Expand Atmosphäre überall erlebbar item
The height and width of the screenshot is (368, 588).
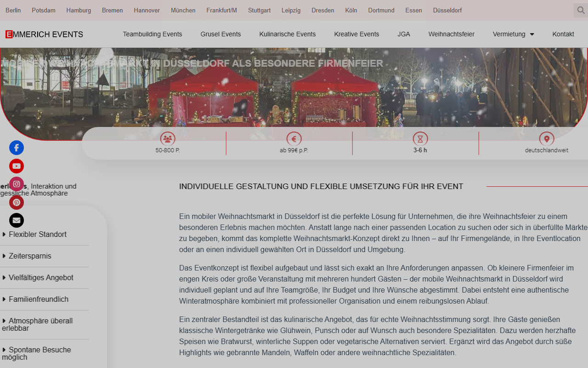click(45, 325)
